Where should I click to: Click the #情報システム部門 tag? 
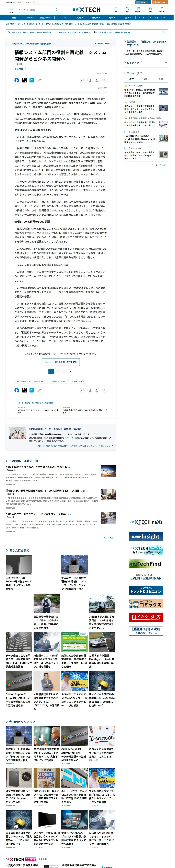59,381
